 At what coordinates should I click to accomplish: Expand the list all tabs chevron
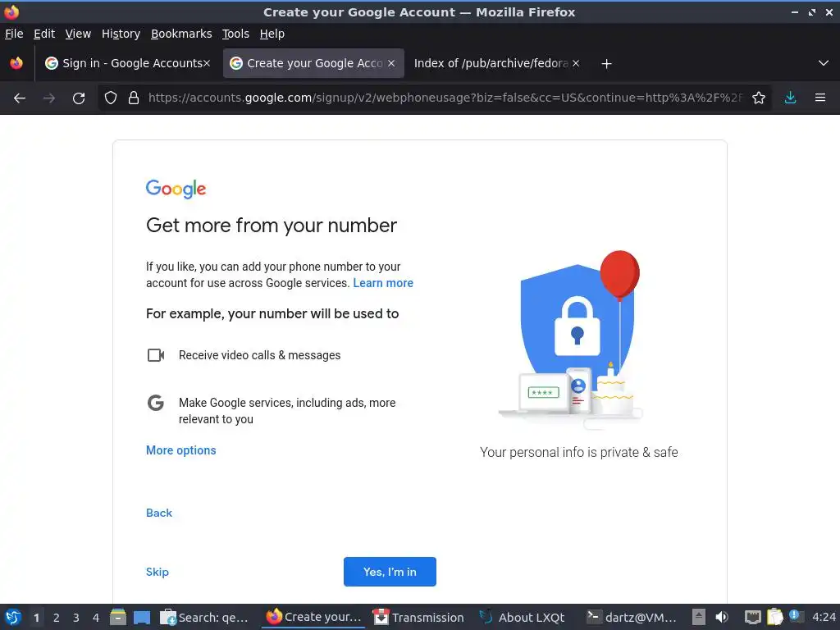824,63
